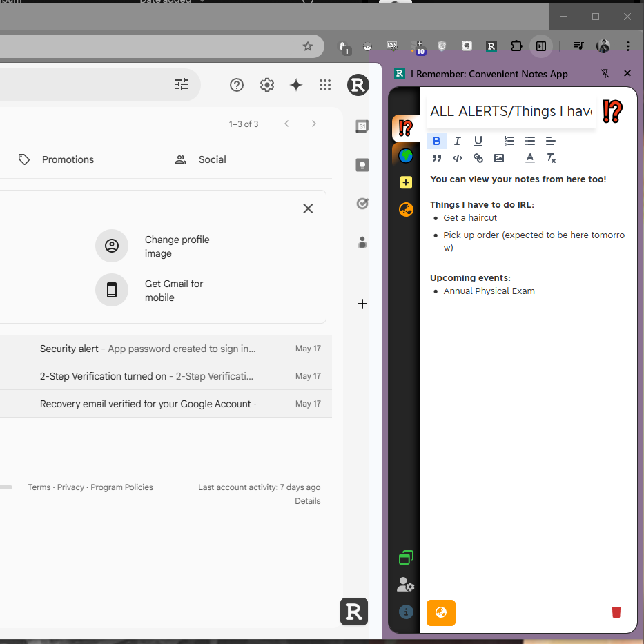The height and width of the screenshot is (644, 644).
Task: Open the info icon in notes sidebar
Action: 406,612
